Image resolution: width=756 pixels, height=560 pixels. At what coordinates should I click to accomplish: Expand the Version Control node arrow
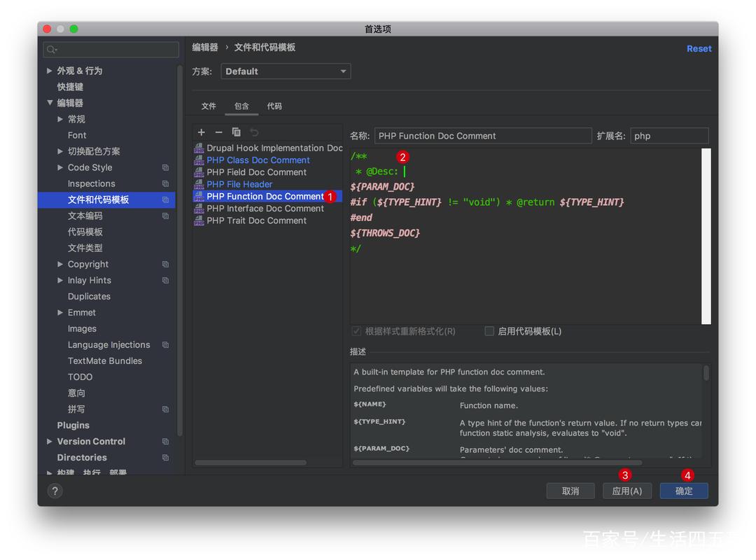click(49, 441)
